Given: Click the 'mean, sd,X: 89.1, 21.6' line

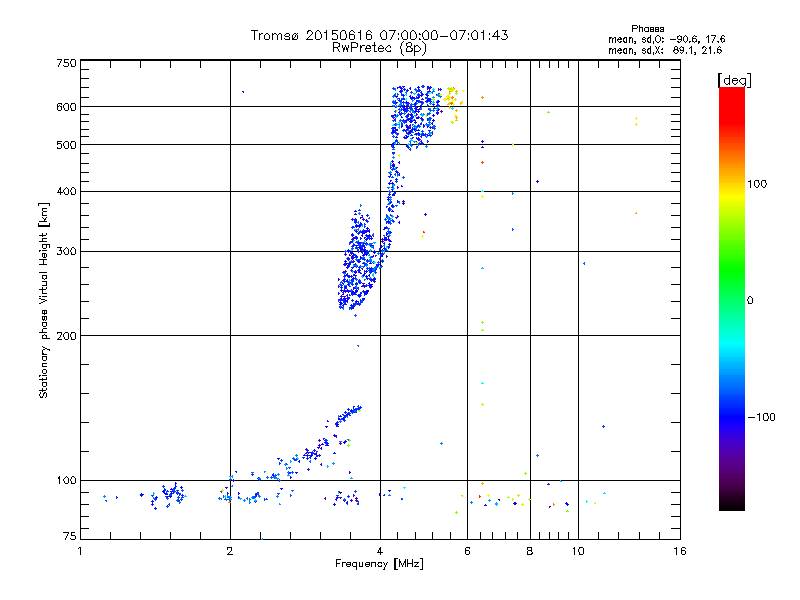Looking at the screenshot, I should click(665, 50).
